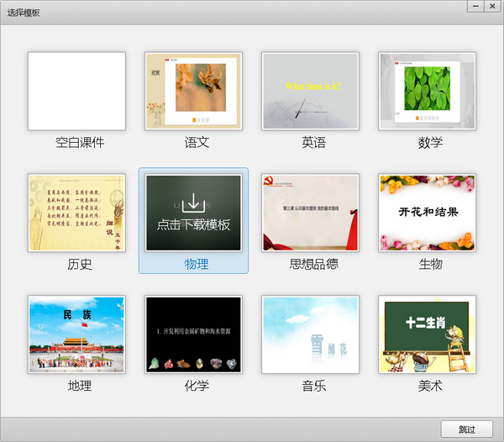Select the 空白课件 blank template thumbnail
504x442 pixels.
(x=76, y=91)
